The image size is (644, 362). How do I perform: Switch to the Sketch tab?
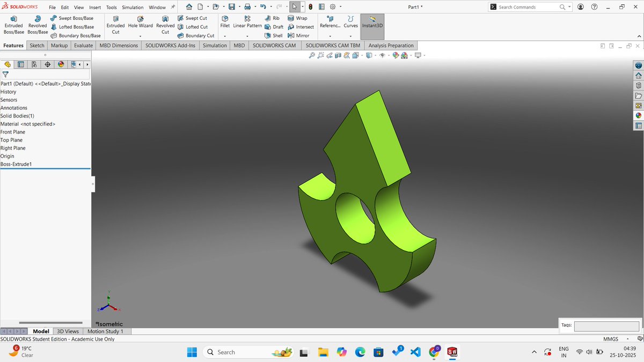37,46
